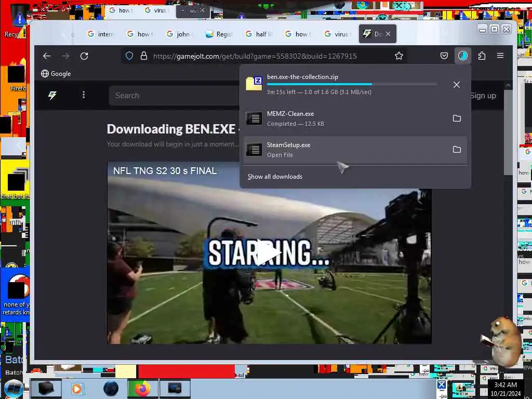Click the last taskbar icon after Firefox
This screenshot has width=532, height=399.
tap(175, 389)
